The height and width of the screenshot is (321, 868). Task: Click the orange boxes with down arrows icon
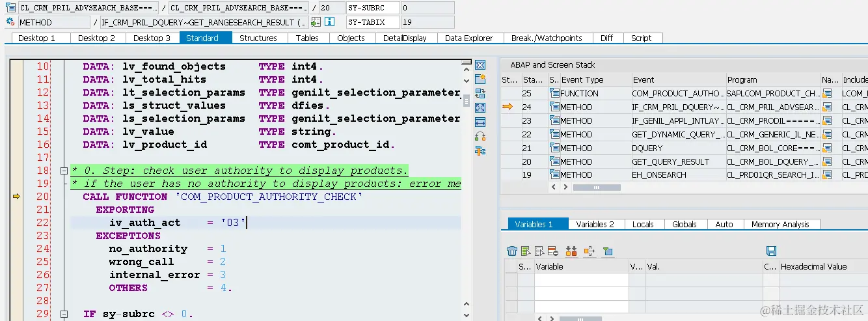pyautogui.click(x=572, y=251)
